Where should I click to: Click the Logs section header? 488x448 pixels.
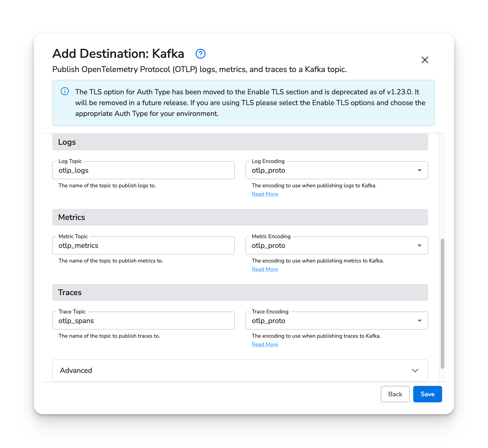(240, 142)
